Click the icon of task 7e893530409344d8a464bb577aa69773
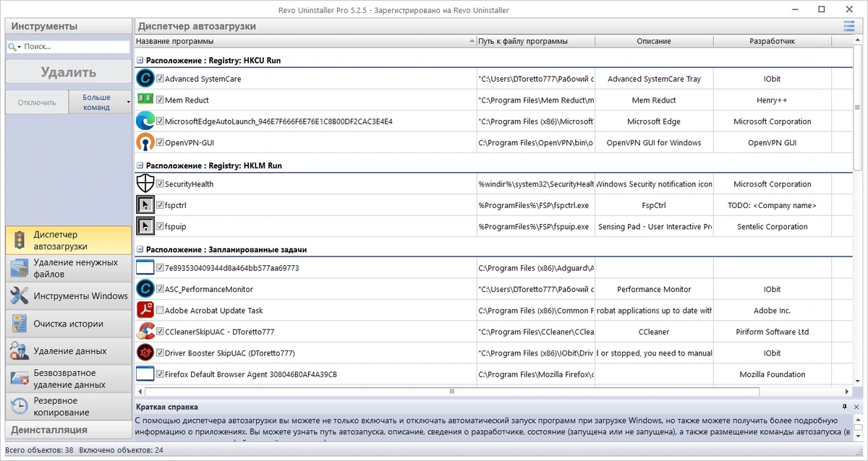The height and width of the screenshot is (461, 868). 145,268
